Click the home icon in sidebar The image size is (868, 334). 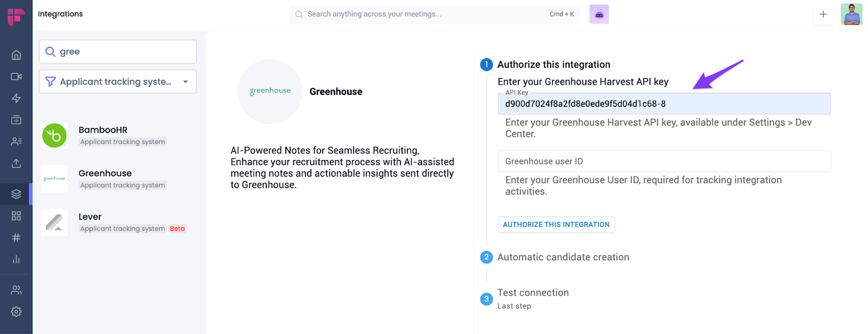(16, 55)
